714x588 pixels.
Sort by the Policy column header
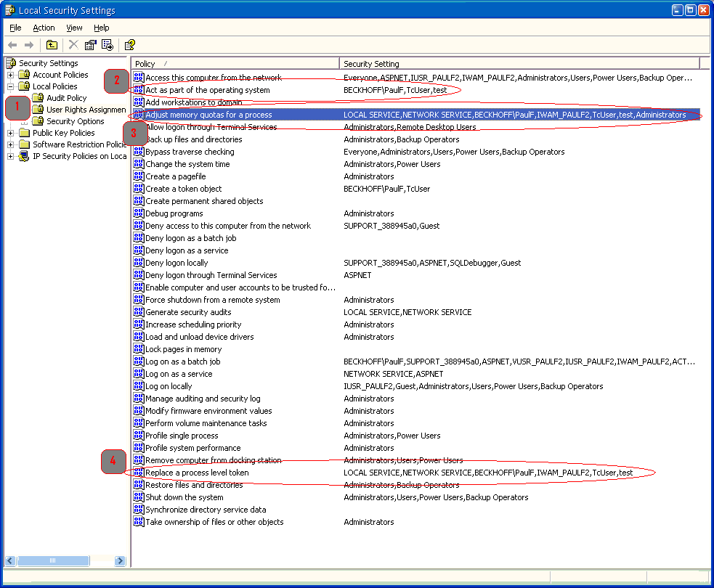click(x=235, y=64)
